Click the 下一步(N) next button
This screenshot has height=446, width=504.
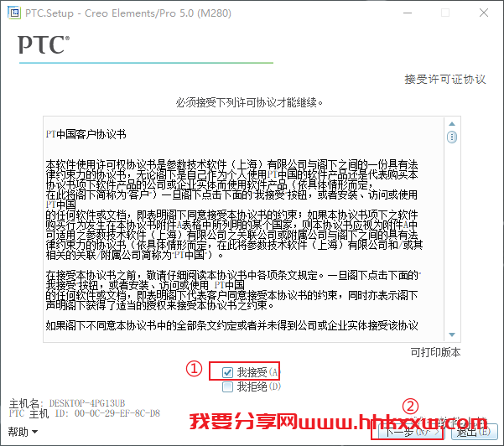pos(413,432)
